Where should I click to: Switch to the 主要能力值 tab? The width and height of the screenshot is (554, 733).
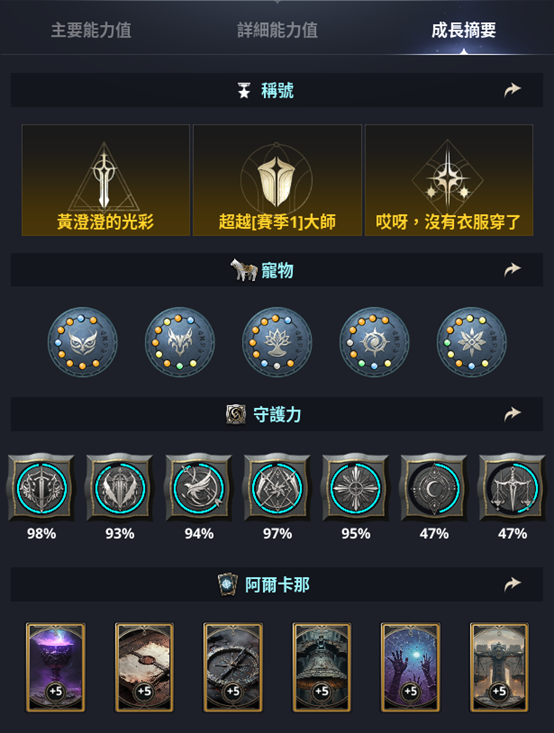coord(91,30)
